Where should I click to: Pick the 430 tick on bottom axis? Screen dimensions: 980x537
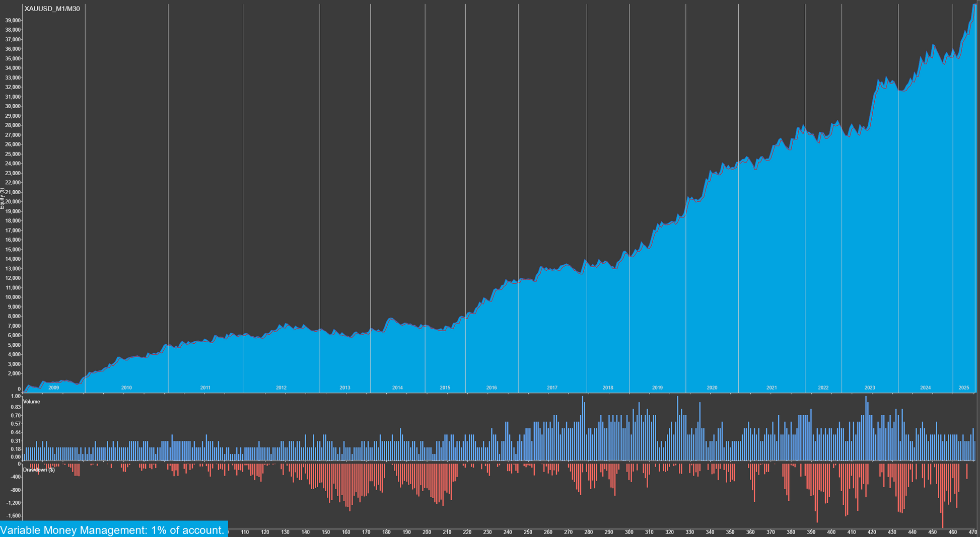point(892,532)
